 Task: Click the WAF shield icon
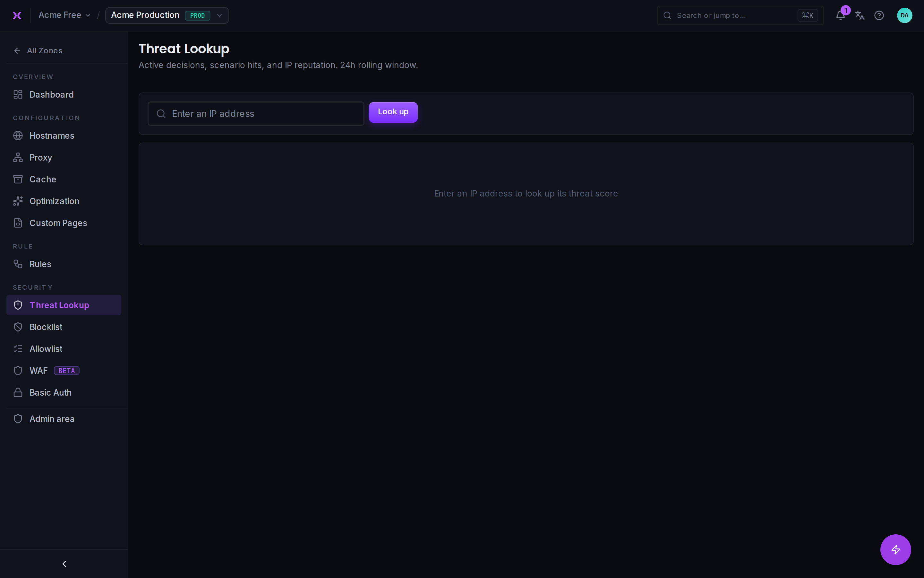[x=18, y=371]
